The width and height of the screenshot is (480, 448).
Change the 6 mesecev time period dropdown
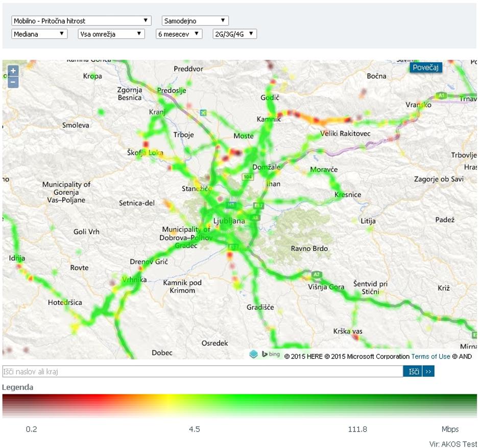pos(179,34)
